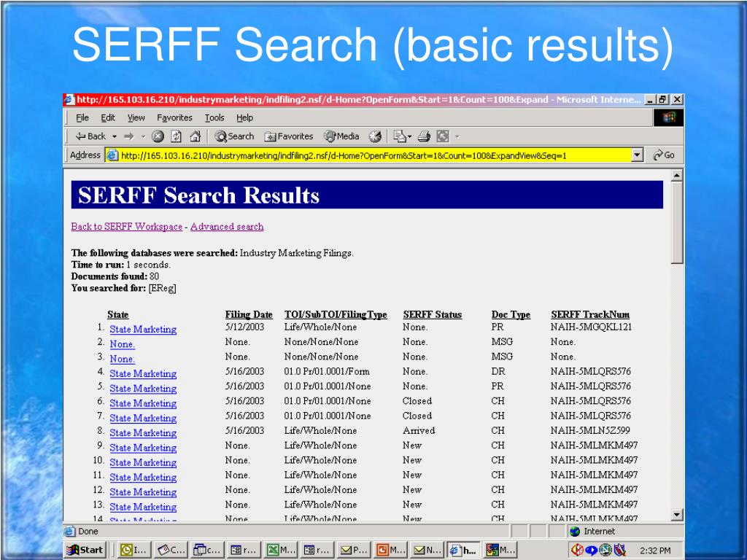Sort by the 'SERFF Status' column header

click(432, 315)
